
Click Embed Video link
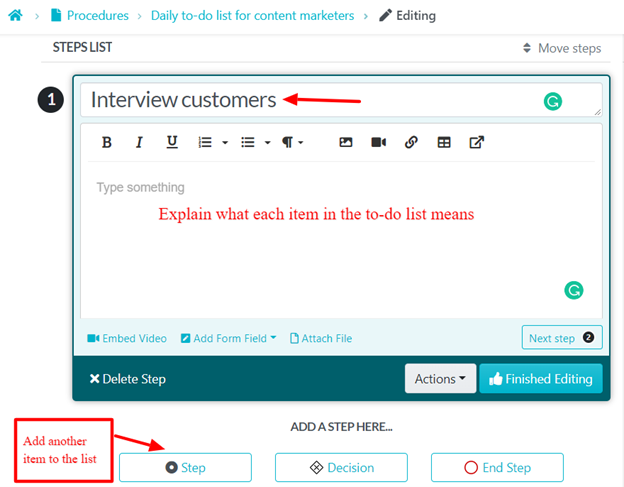(x=127, y=338)
